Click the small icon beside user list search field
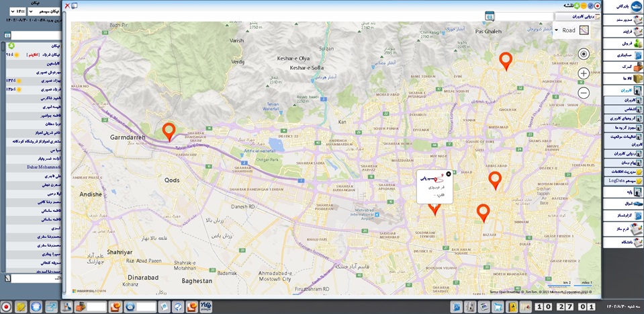This screenshot has width=644, height=314. point(7,36)
